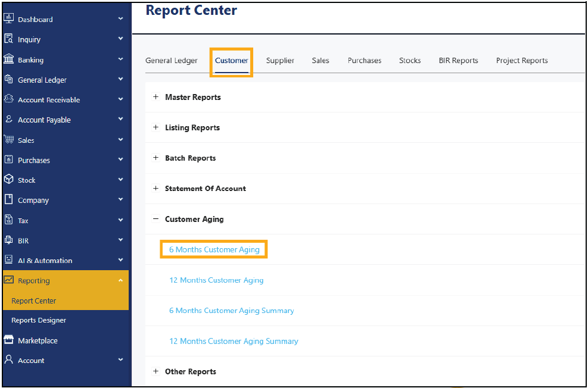This screenshot has height=388, width=588.
Task: Expand the Account Receivable chevron
Action: [x=120, y=99]
